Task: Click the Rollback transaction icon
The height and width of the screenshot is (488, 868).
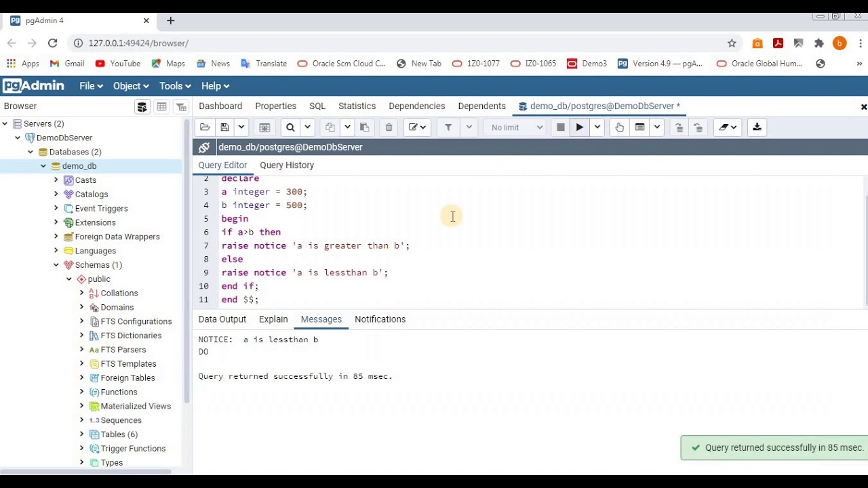Action: pos(698,127)
